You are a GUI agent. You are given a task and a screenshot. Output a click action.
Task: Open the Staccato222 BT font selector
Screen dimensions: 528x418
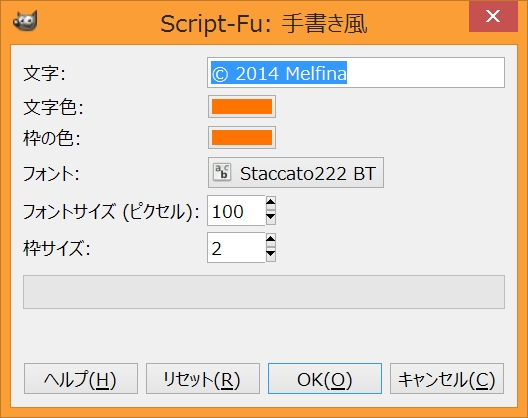point(296,172)
